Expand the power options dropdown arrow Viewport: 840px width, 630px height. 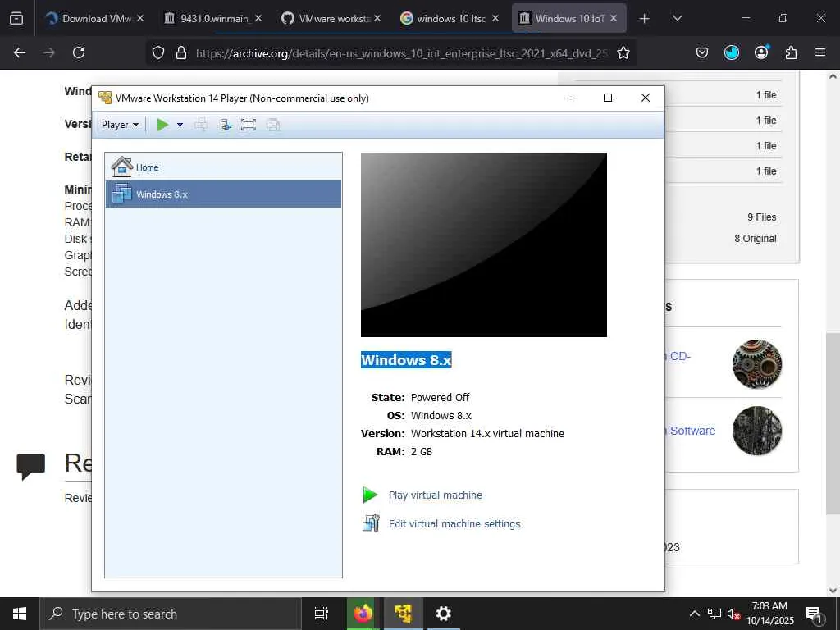pos(180,125)
